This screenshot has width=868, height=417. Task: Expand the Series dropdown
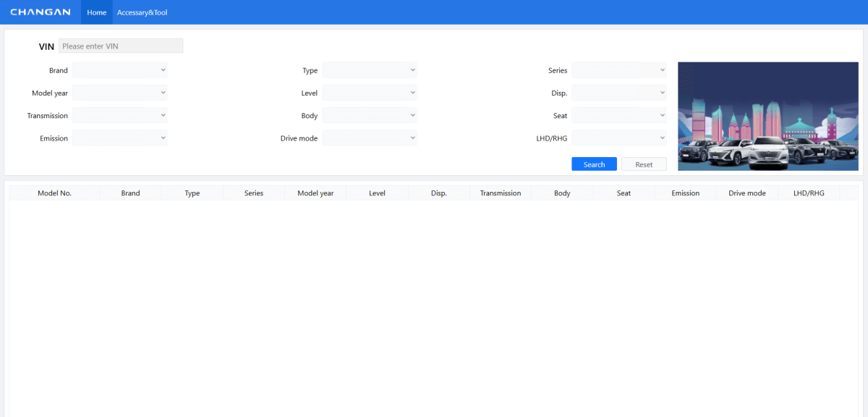pyautogui.click(x=619, y=70)
